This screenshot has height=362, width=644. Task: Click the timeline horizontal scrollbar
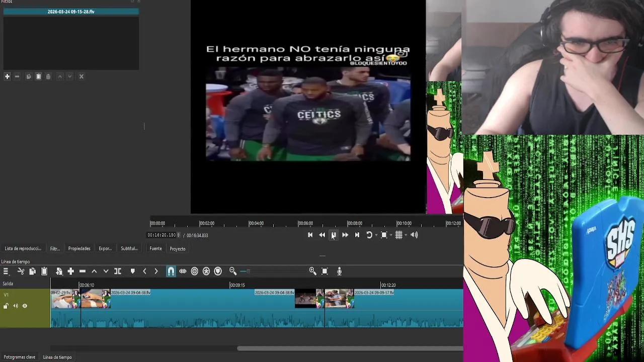click(x=350, y=348)
